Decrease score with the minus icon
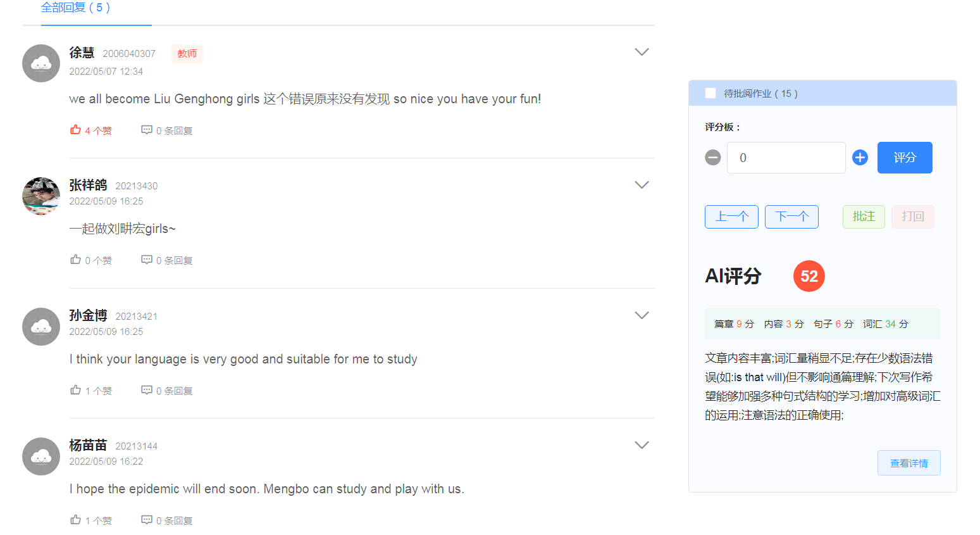The image size is (980, 535). pyautogui.click(x=713, y=158)
